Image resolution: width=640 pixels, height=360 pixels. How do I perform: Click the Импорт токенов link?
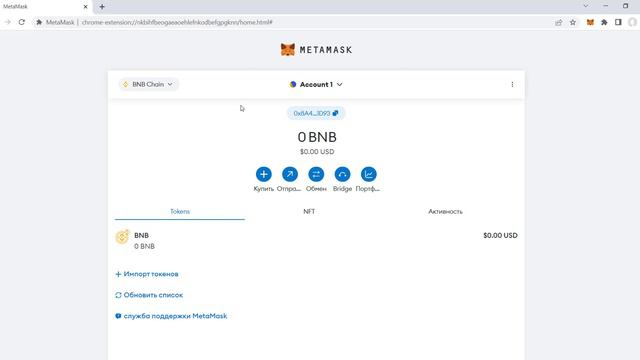click(147, 274)
